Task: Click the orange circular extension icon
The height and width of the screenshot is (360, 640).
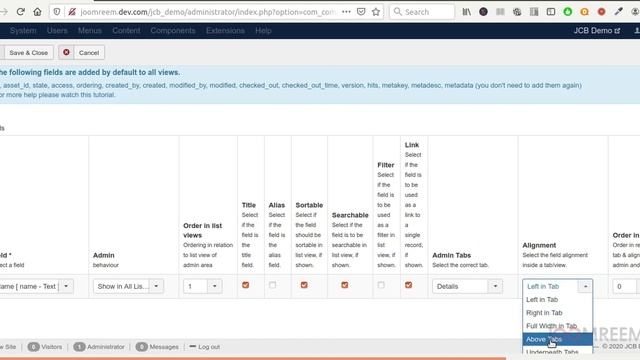Action: coord(584,12)
